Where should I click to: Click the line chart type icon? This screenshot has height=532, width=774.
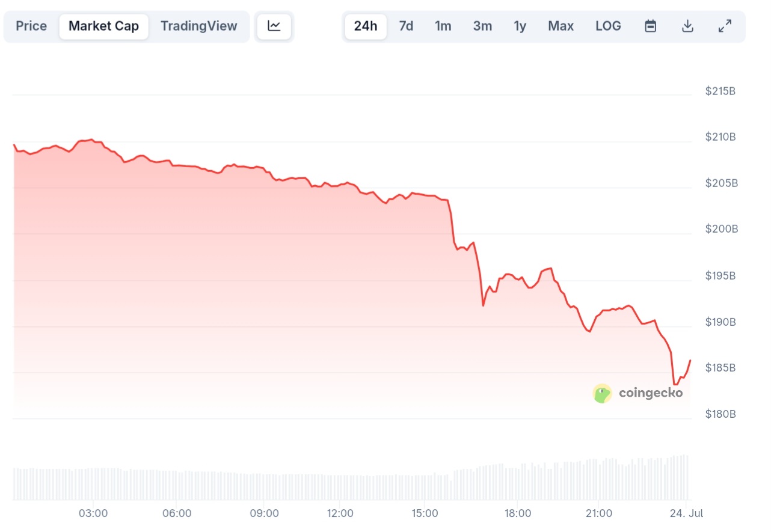point(274,26)
